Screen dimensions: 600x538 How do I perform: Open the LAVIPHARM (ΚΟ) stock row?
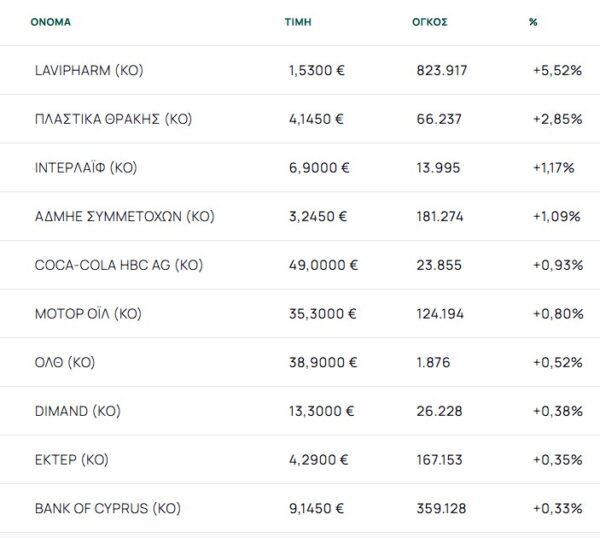click(90, 70)
